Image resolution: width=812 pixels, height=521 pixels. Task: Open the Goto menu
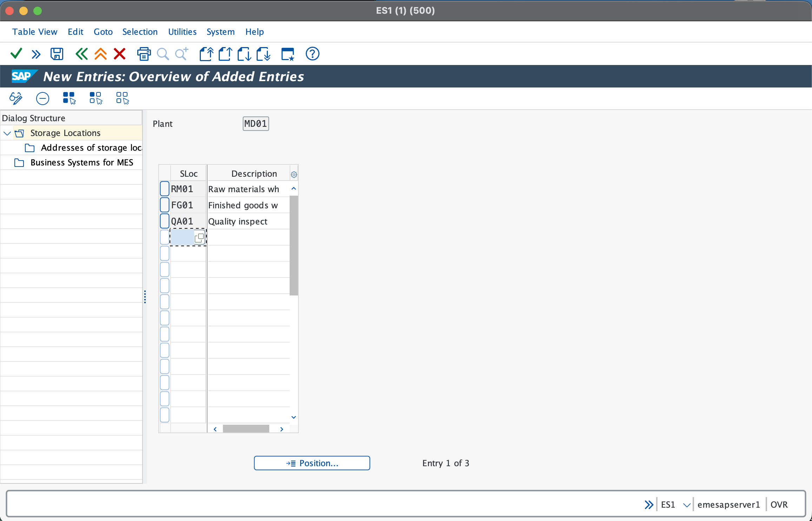point(103,32)
